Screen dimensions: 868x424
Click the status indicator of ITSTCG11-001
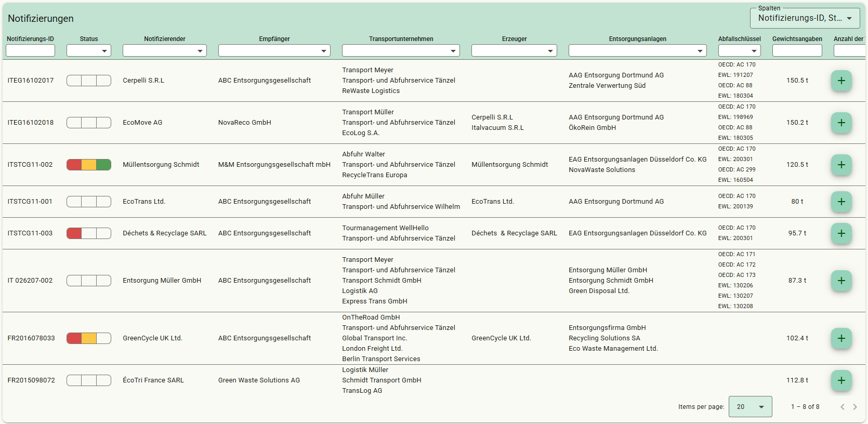(89, 202)
